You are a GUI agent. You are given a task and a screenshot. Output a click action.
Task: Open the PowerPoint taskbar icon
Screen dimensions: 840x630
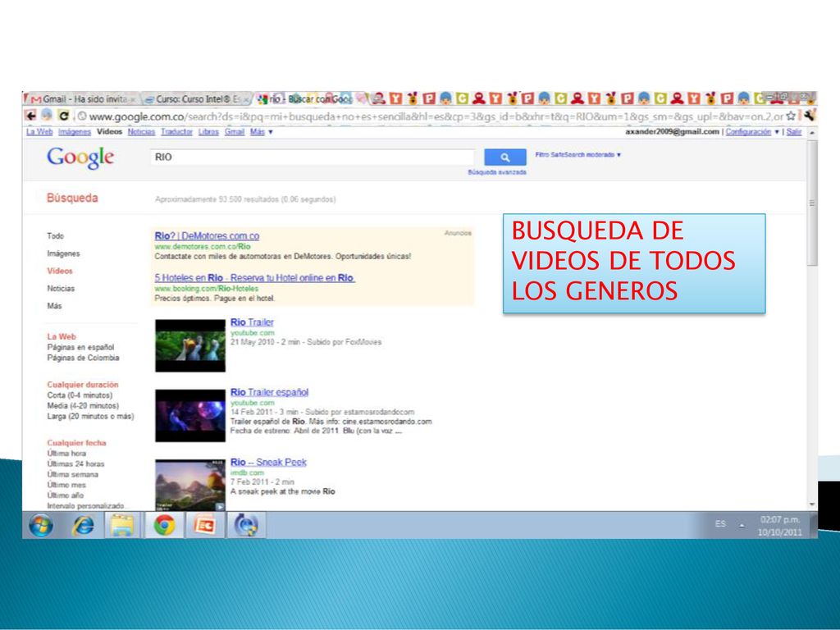204,525
